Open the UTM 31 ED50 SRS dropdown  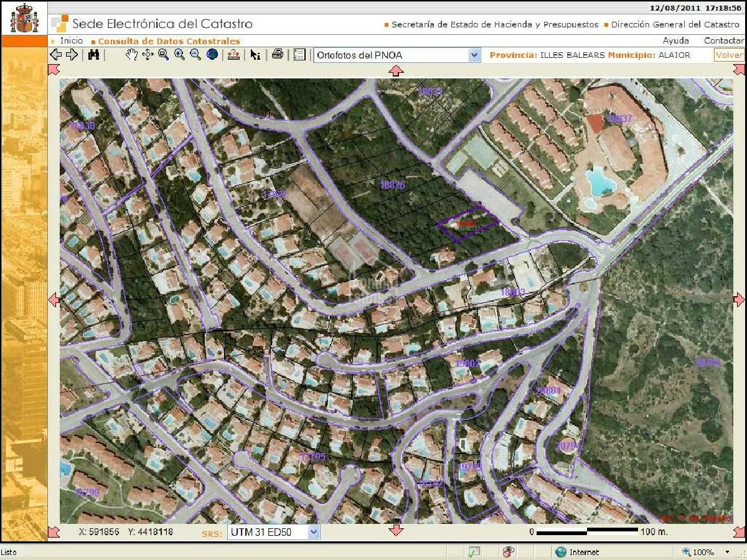(x=313, y=532)
